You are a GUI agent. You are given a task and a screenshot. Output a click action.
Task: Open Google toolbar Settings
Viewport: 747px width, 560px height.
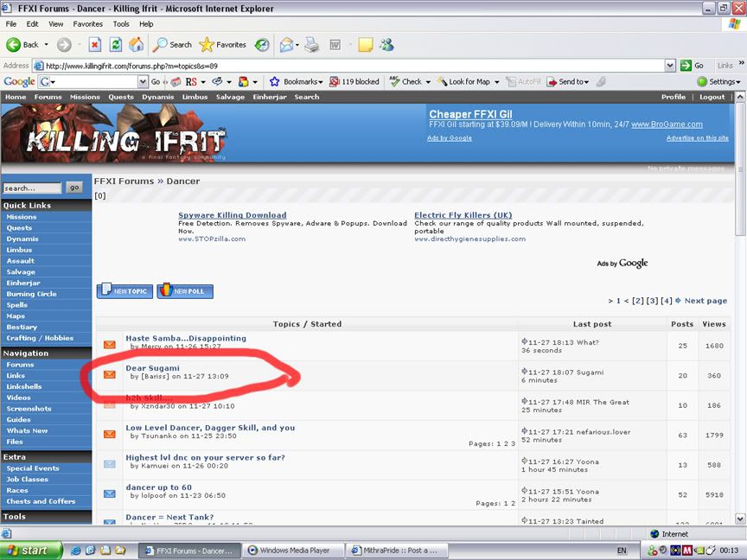(718, 82)
